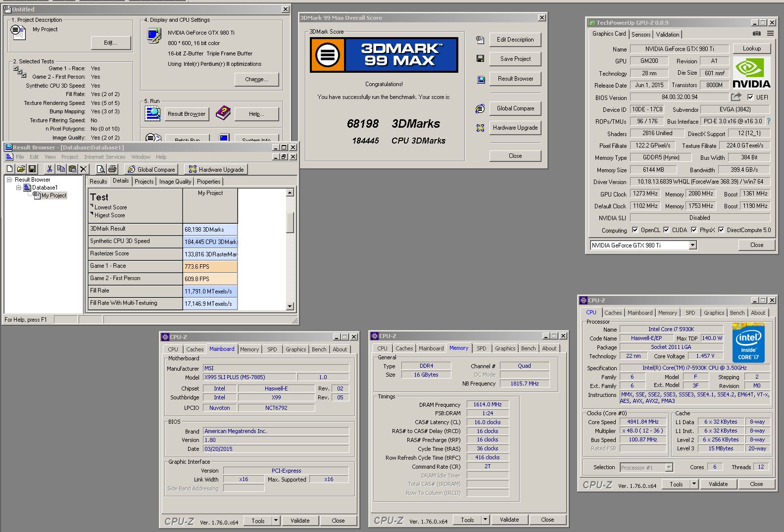
Task: Click scroll down arrow in Result Browser details
Action: tap(290, 306)
